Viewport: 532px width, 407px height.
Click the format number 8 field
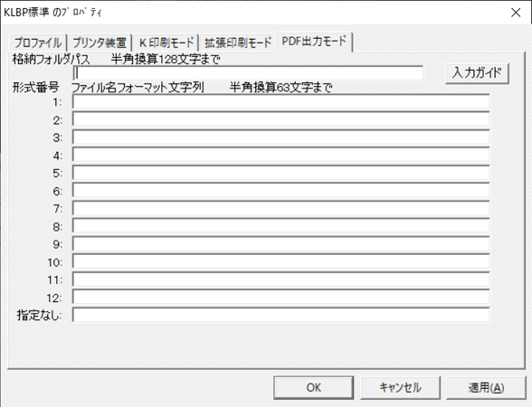[x=280, y=226]
